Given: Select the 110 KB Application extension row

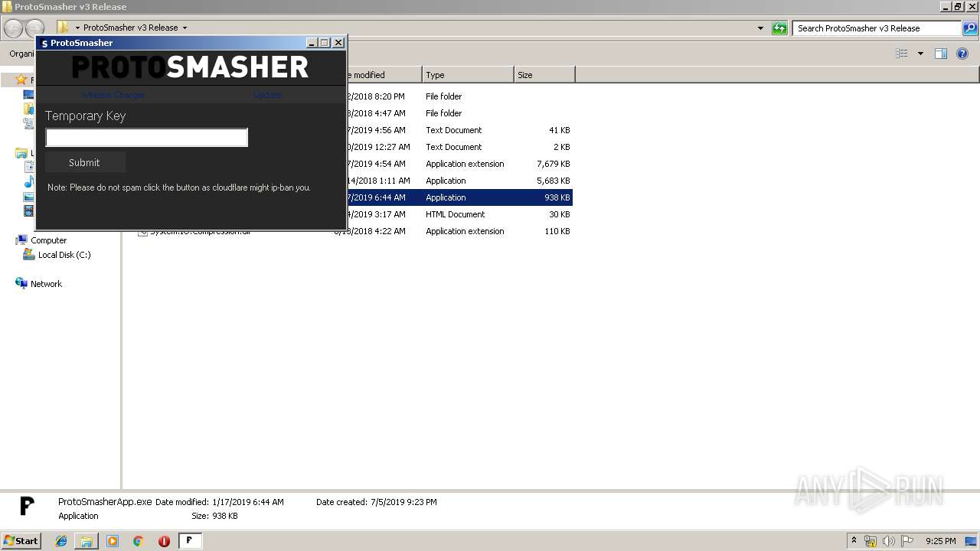Looking at the screenshot, I should pyautogui.click(x=354, y=231).
